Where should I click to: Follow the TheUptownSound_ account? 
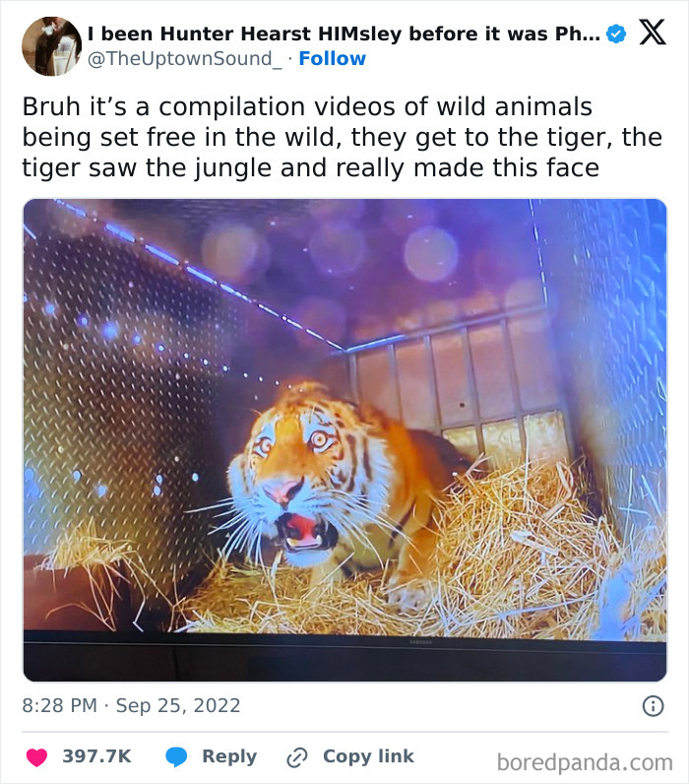coord(332,59)
